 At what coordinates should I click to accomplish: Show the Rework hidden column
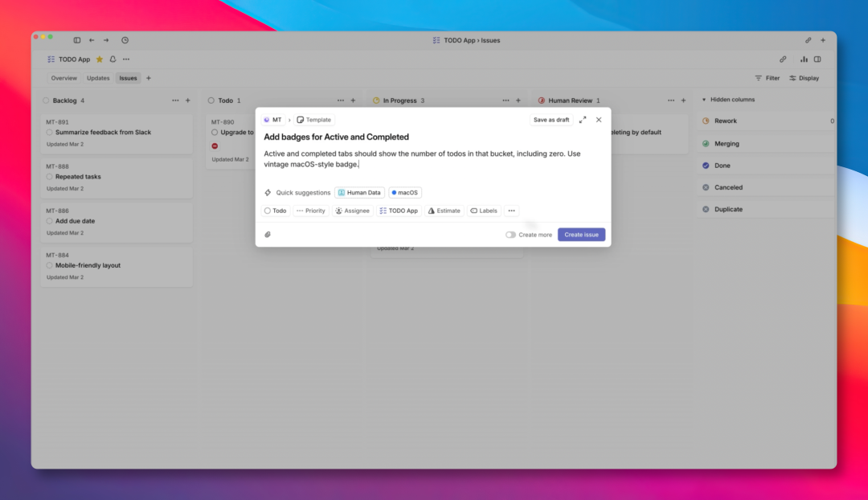pyautogui.click(x=766, y=121)
